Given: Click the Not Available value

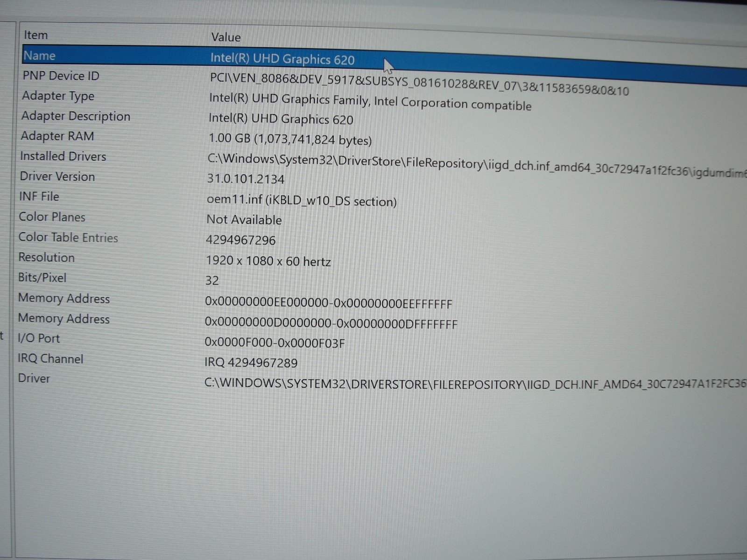Looking at the screenshot, I should tap(244, 220).
